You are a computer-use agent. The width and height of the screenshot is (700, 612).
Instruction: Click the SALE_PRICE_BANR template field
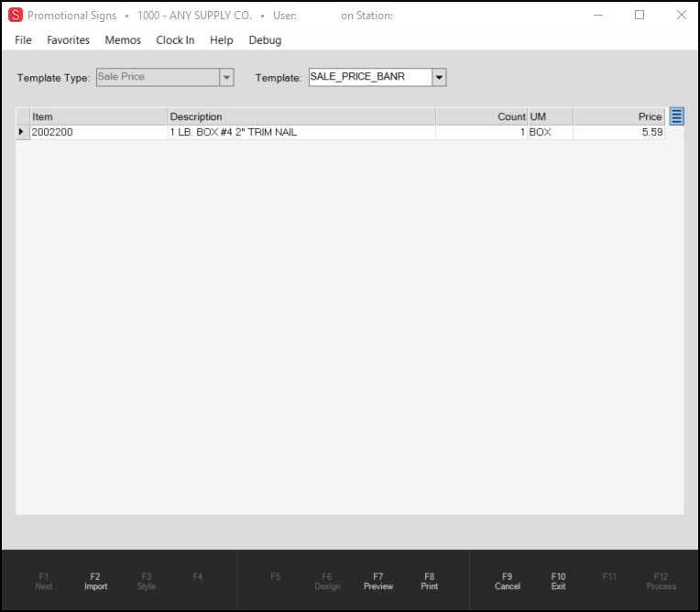coord(369,78)
